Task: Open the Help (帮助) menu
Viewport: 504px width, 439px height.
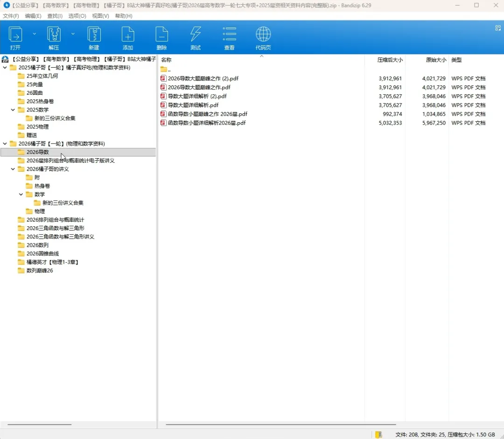Action: 124,16
